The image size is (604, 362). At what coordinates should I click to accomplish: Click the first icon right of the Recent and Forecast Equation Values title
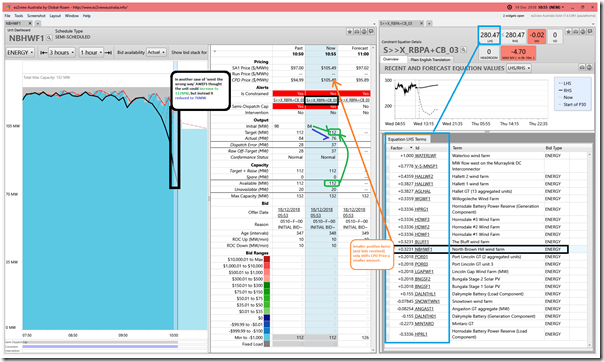point(582,67)
